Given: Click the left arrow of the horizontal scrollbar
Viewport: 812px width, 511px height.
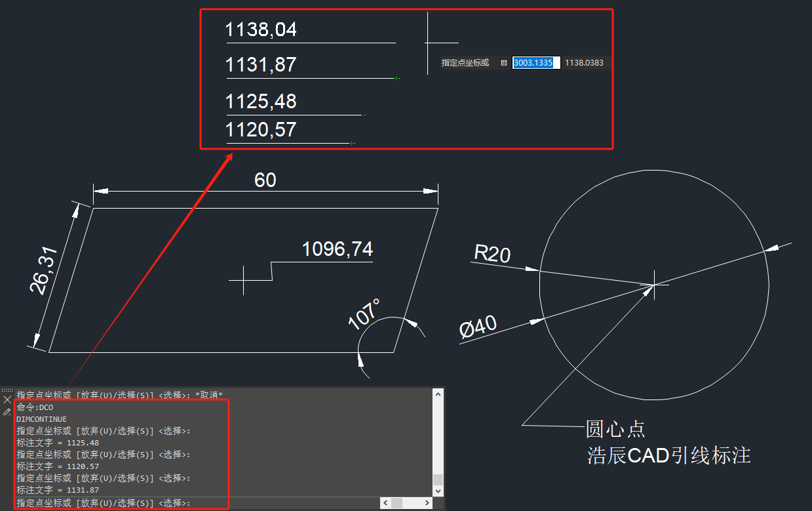Looking at the screenshot, I should [385, 502].
